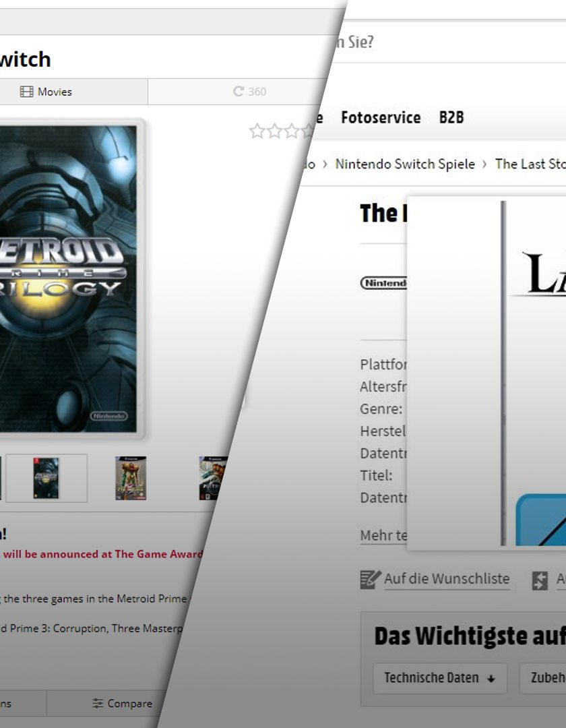Screen dimensions: 566x728
Task: Click the Metroid Prime 3: Corruption description line
Action: tap(92, 628)
